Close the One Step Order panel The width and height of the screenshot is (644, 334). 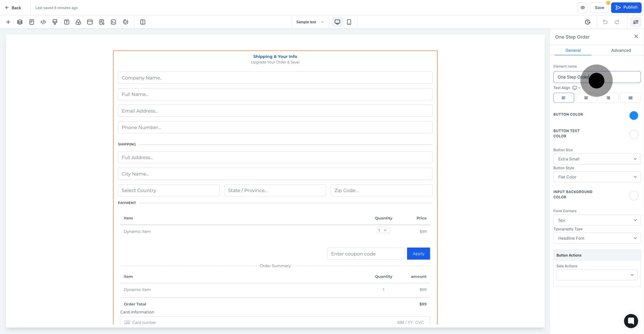tap(636, 37)
